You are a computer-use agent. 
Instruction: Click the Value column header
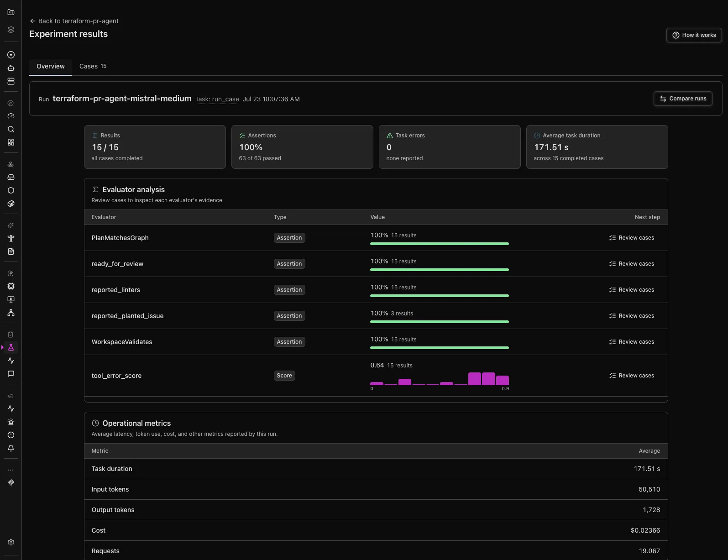click(377, 217)
